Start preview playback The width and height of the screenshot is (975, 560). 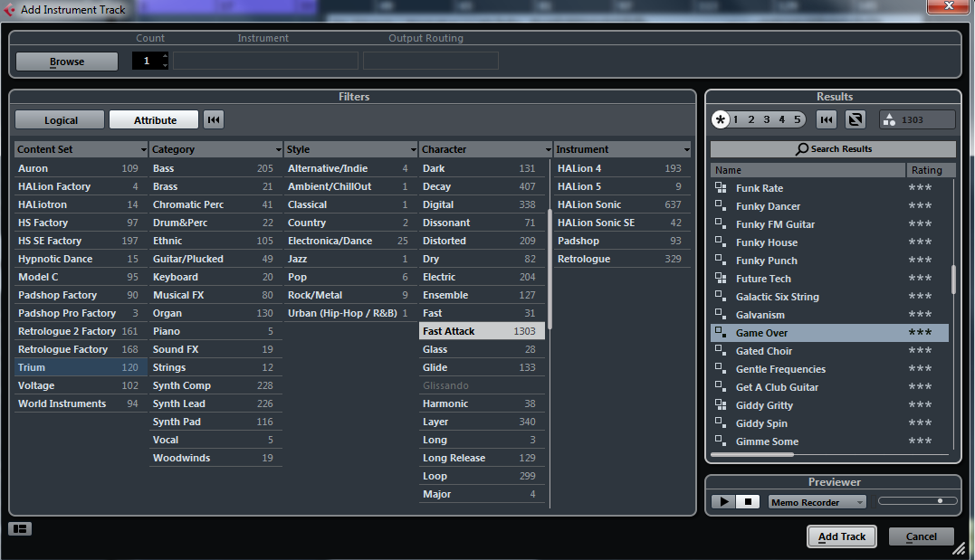point(723,501)
